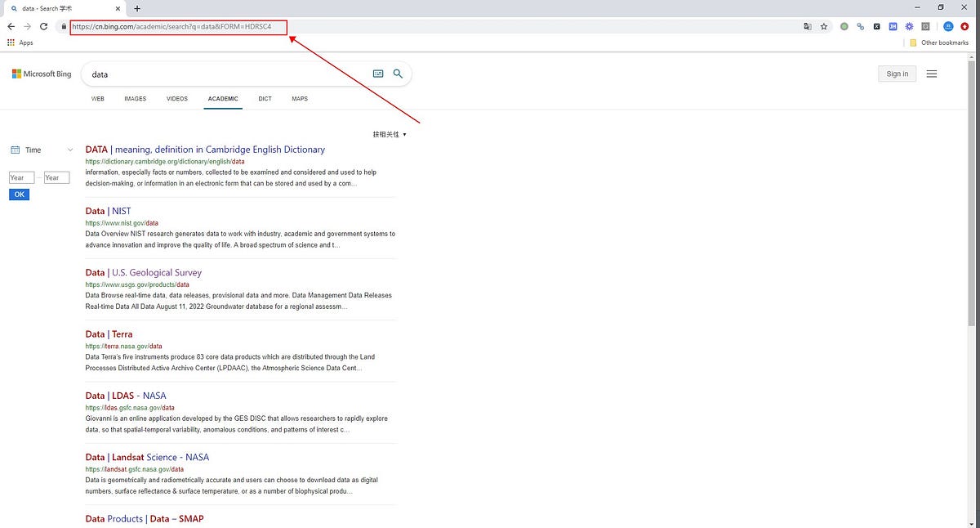
Task: Click the back navigation arrow
Action: pos(10,26)
